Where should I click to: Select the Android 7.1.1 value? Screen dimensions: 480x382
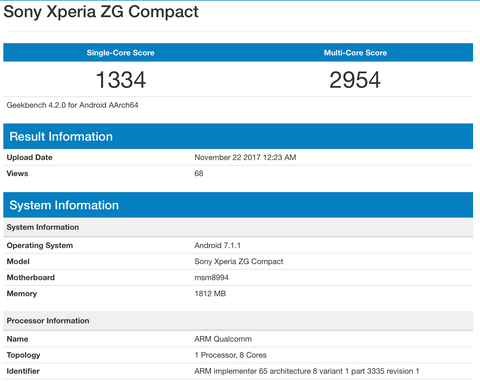tap(217, 246)
